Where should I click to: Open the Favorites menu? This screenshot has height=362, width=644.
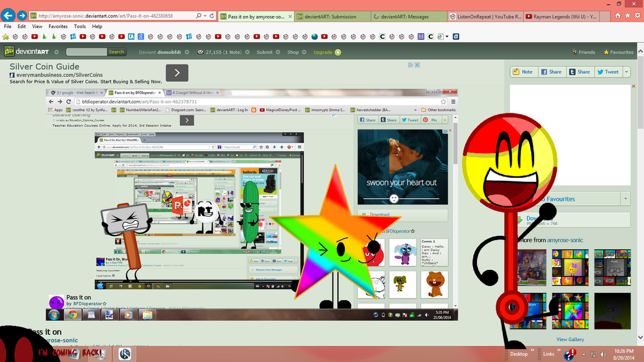tap(58, 26)
